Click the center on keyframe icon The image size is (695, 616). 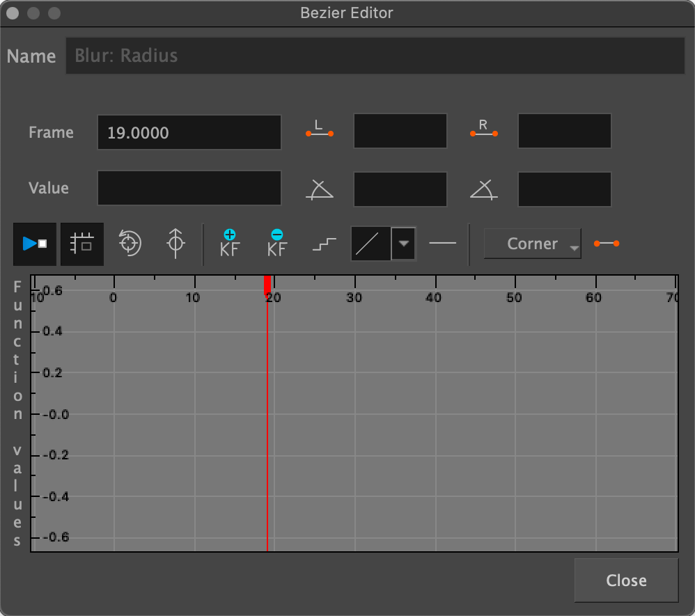pyautogui.click(x=175, y=244)
